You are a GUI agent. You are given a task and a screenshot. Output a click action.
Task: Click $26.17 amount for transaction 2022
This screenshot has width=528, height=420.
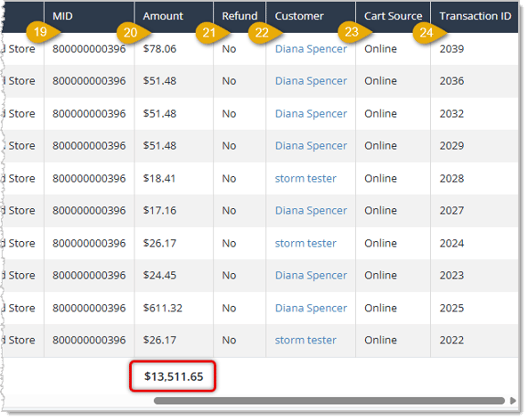pos(159,340)
